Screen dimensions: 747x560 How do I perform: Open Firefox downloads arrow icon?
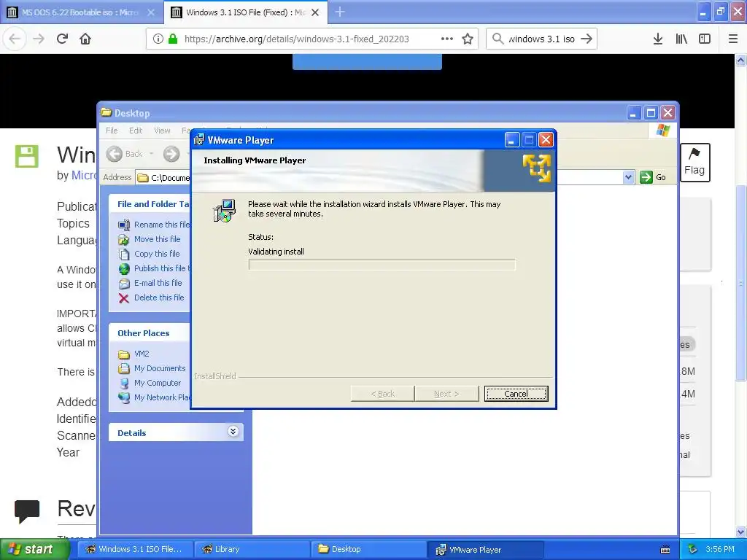(x=658, y=39)
